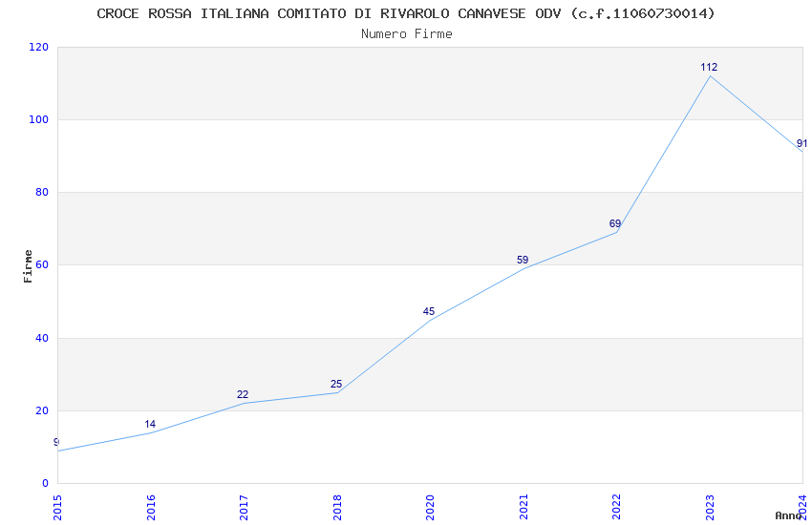Select the data label 9 for 2015

pyautogui.click(x=56, y=442)
